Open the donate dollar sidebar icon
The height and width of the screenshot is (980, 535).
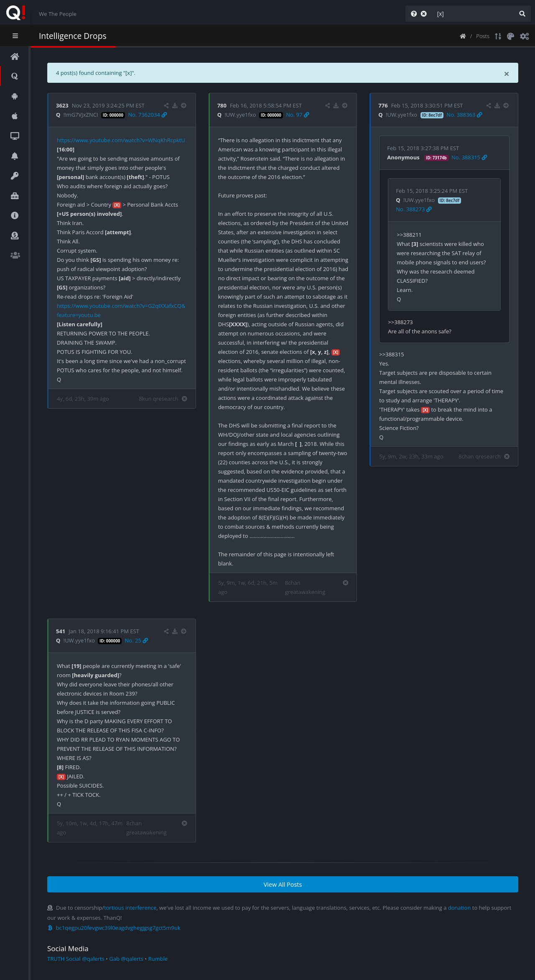point(15,235)
